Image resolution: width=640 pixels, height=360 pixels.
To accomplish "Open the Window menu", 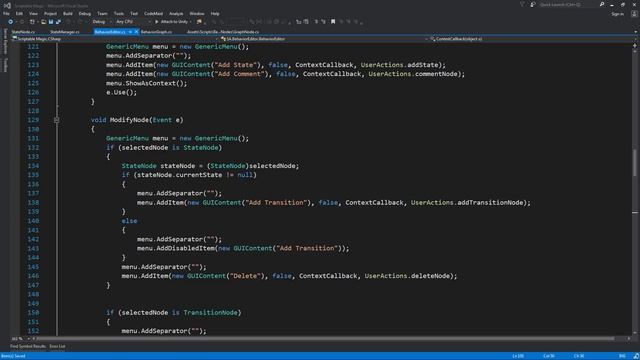I will click(197, 13).
